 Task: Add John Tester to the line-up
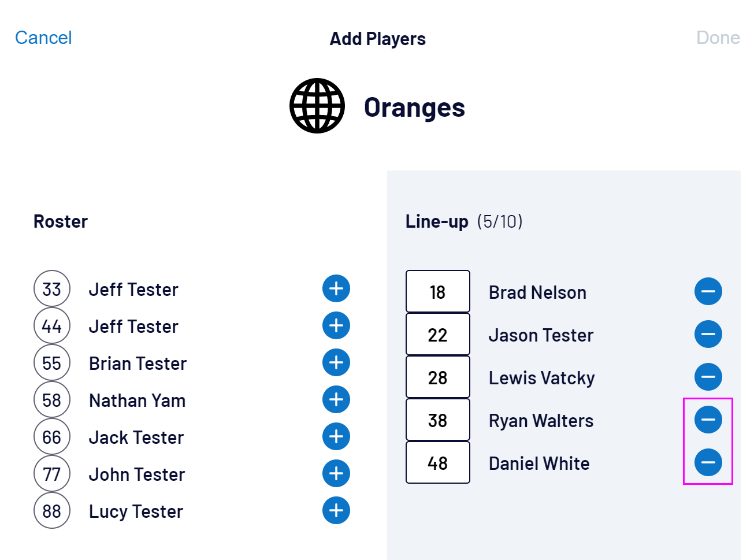click(336, 474)
